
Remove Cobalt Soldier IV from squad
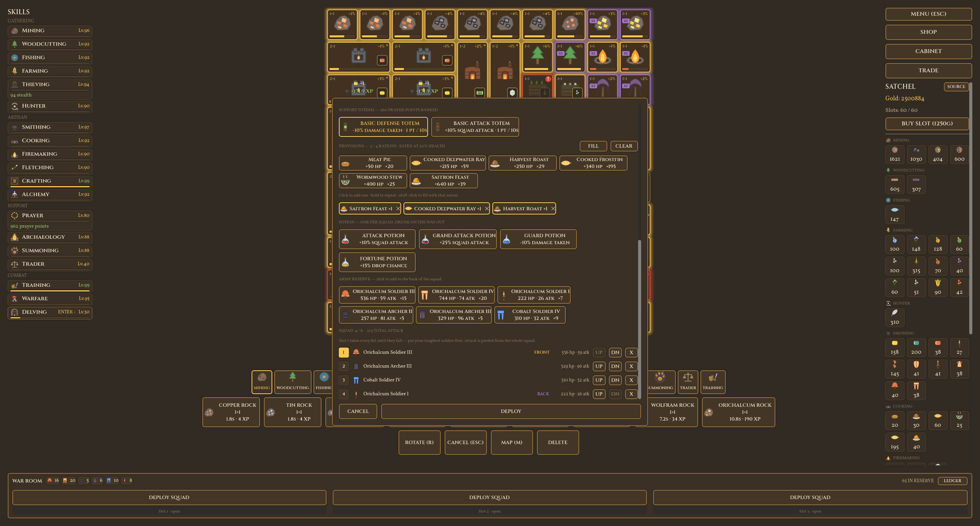coord(631,380)
